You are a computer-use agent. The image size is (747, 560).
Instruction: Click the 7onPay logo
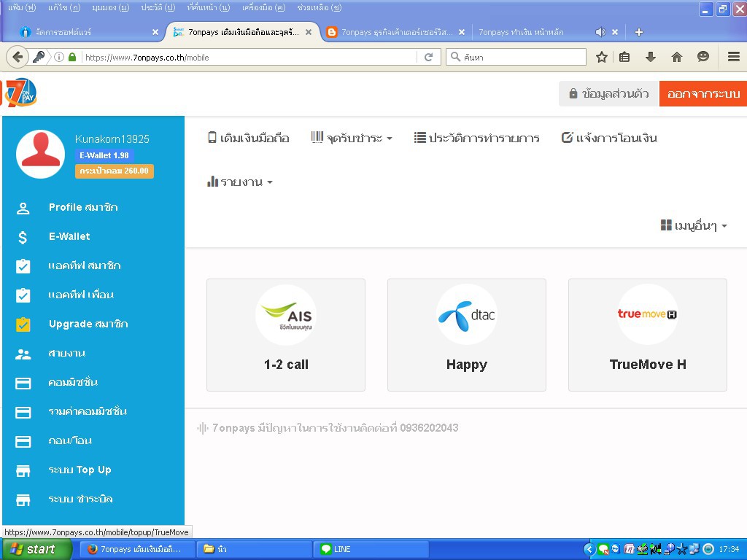[20, 93]
